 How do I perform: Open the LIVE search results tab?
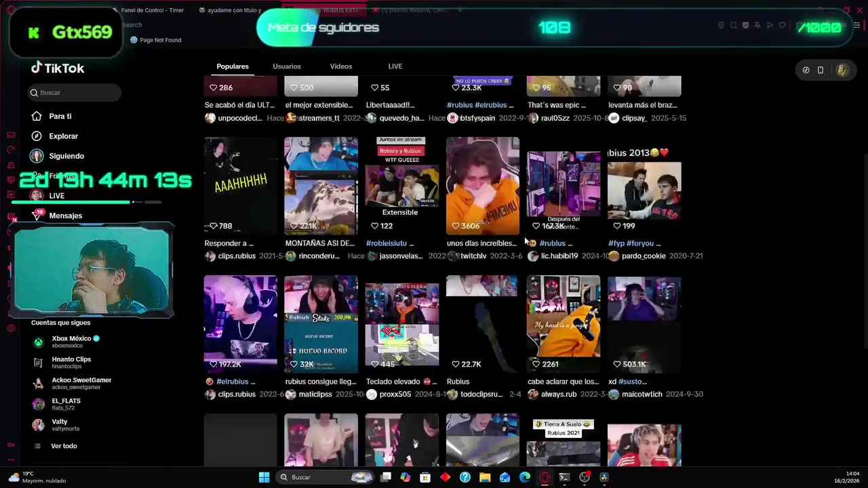click(395, 66)
